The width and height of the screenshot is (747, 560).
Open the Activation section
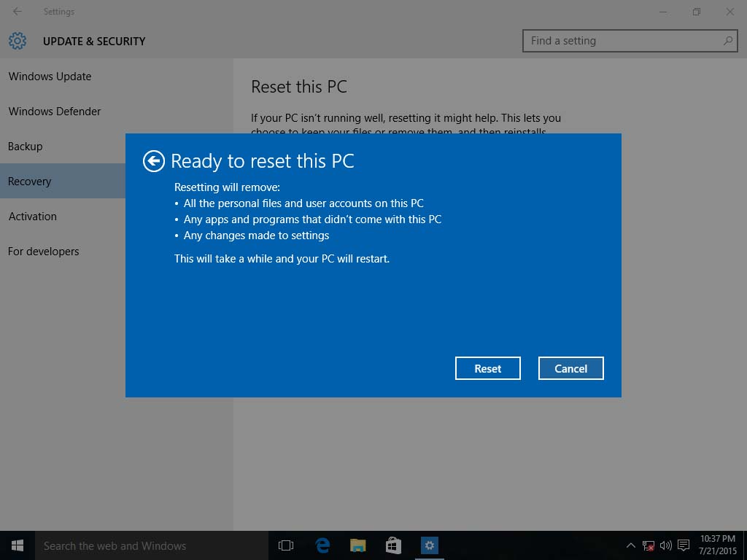click(x=32, y=216)
